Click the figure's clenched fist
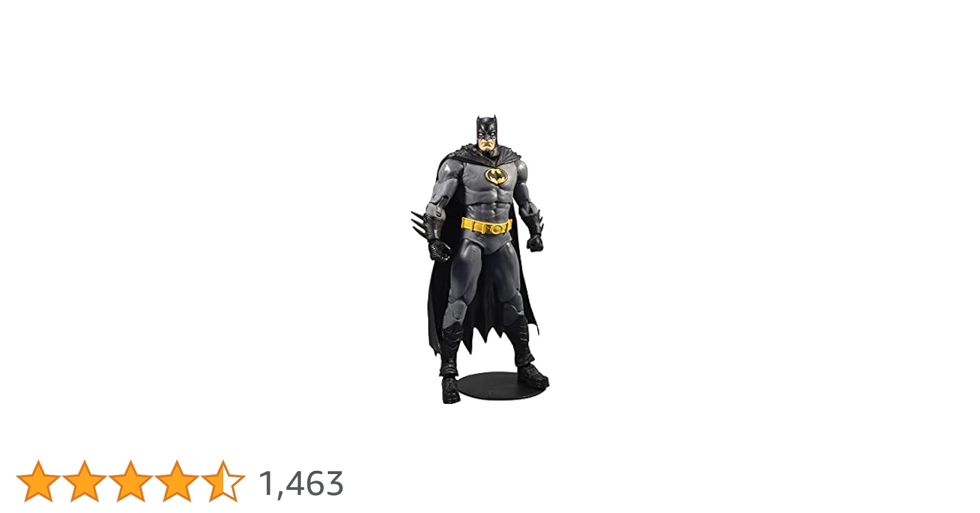 pyautogui.click(x=535, y=242)
